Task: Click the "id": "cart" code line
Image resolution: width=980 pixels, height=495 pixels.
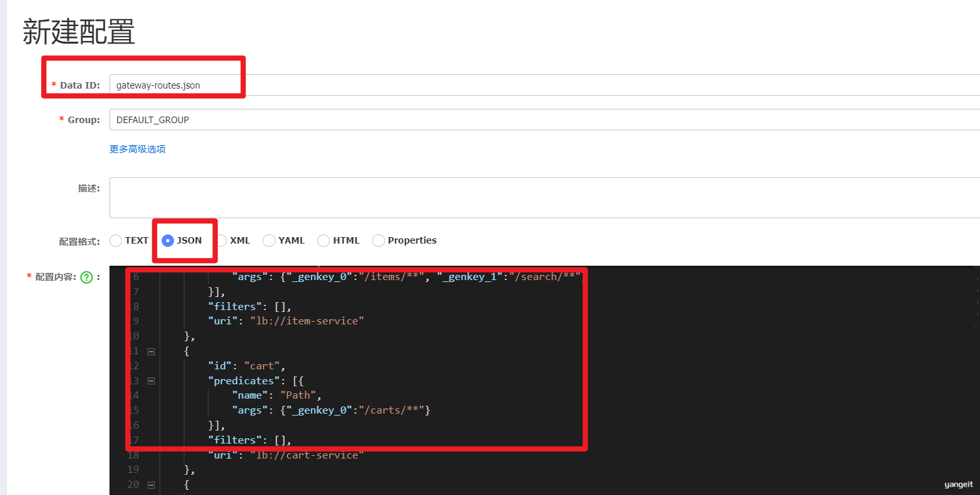Action: click(247, 366)
